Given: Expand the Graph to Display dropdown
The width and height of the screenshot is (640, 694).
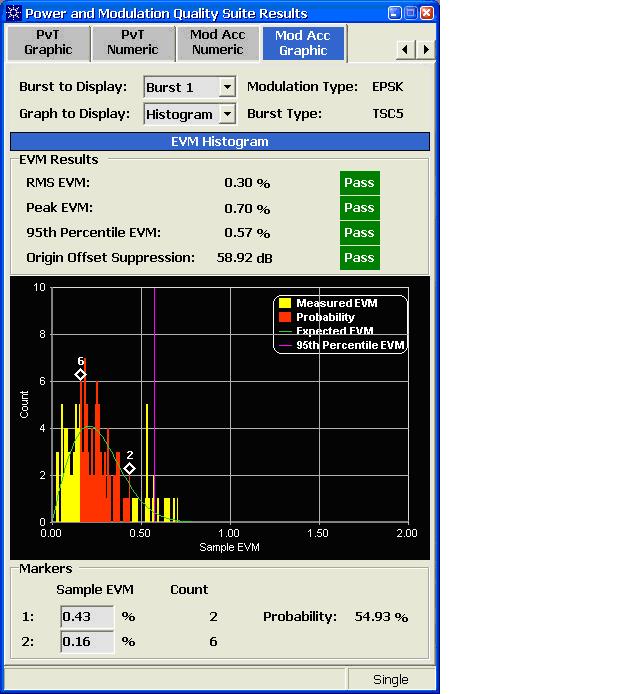Looking at the screenshot, I should (x=226, y=114).
